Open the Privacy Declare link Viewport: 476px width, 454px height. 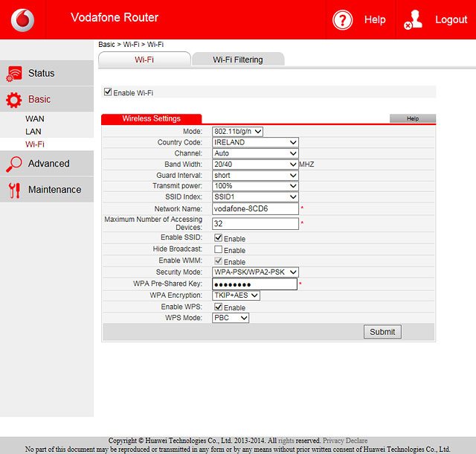tap(347, 441)
